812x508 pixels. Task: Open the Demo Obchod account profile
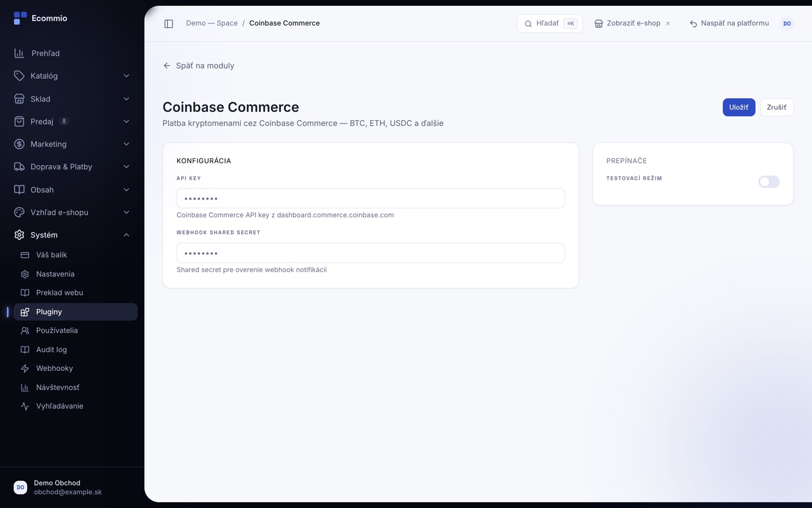[72, 487]
